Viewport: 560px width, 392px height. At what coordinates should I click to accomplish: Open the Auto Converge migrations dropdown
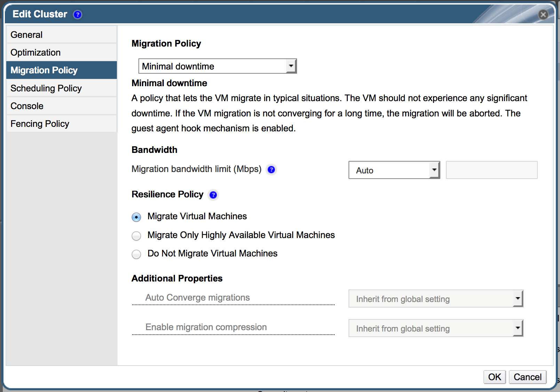436,299
